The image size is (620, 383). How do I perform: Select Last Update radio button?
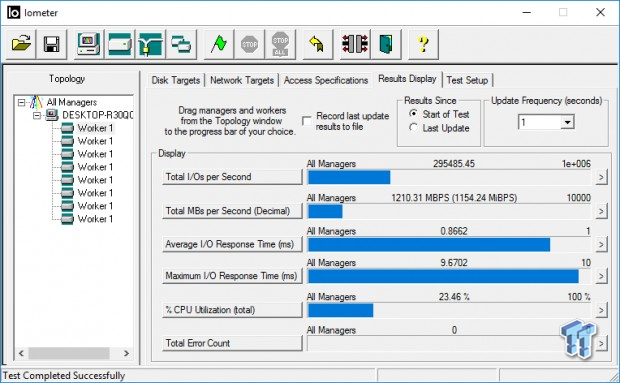tap(413, 128)
